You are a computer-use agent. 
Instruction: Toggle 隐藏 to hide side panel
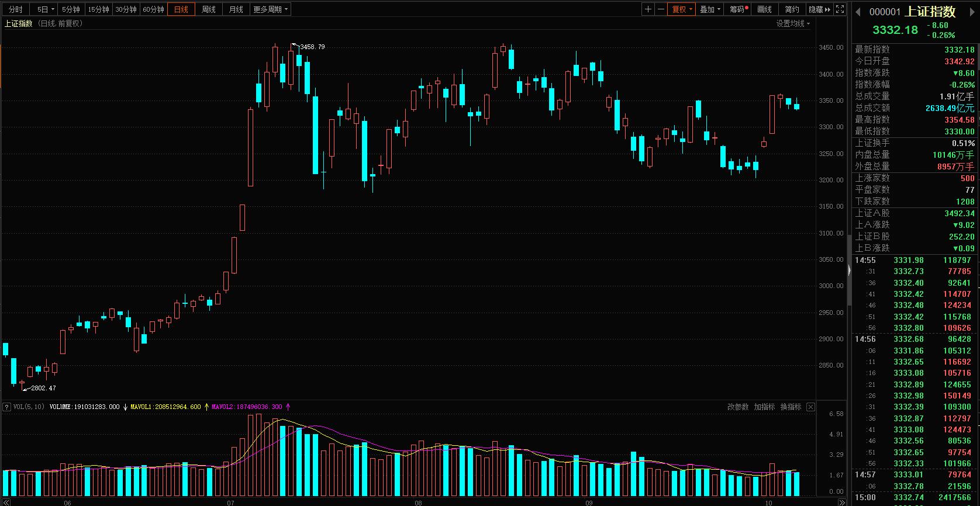(819, 9)
